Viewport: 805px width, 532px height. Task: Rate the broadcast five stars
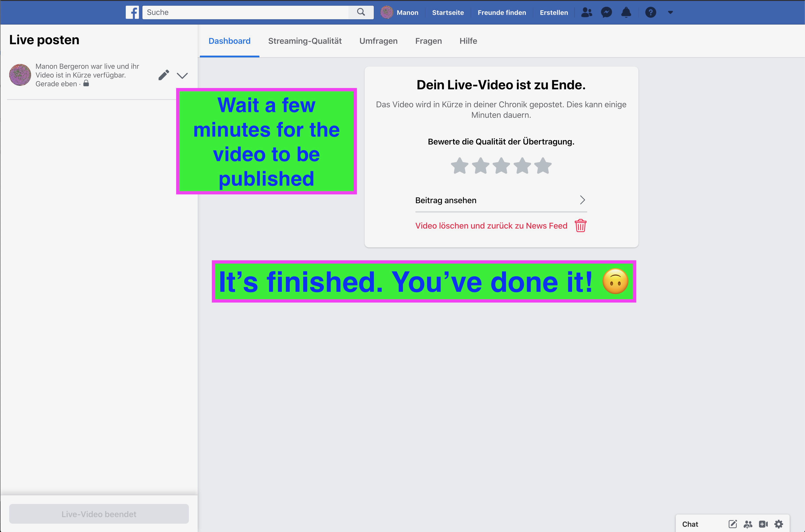point(543,166)
